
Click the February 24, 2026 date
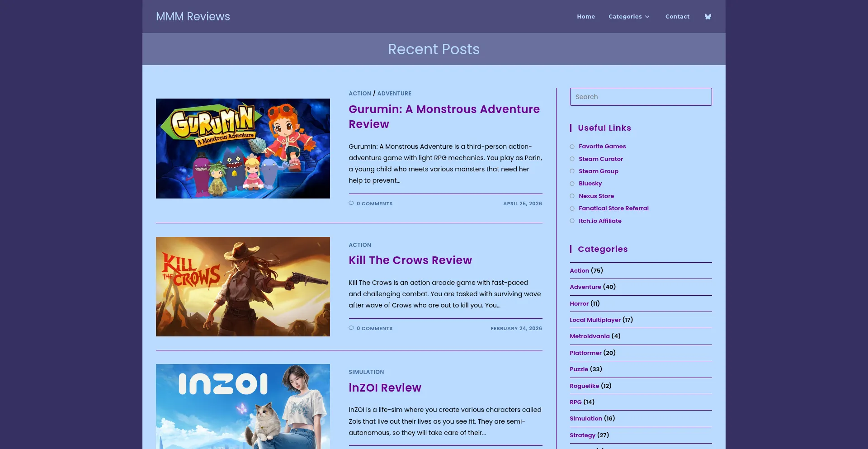click(x=516, y=328)
